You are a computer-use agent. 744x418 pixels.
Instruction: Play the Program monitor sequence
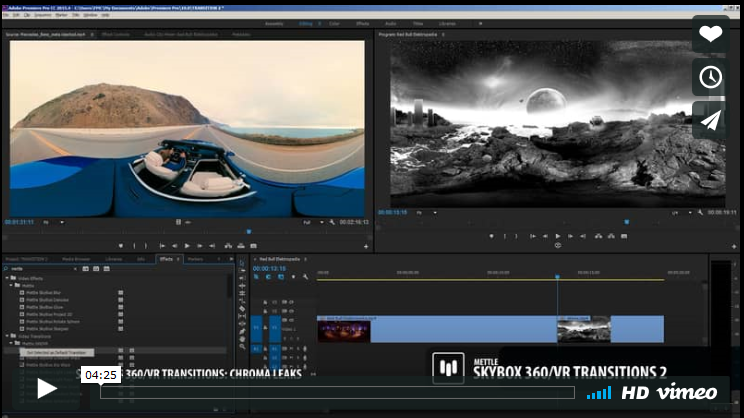click(558, 236)
